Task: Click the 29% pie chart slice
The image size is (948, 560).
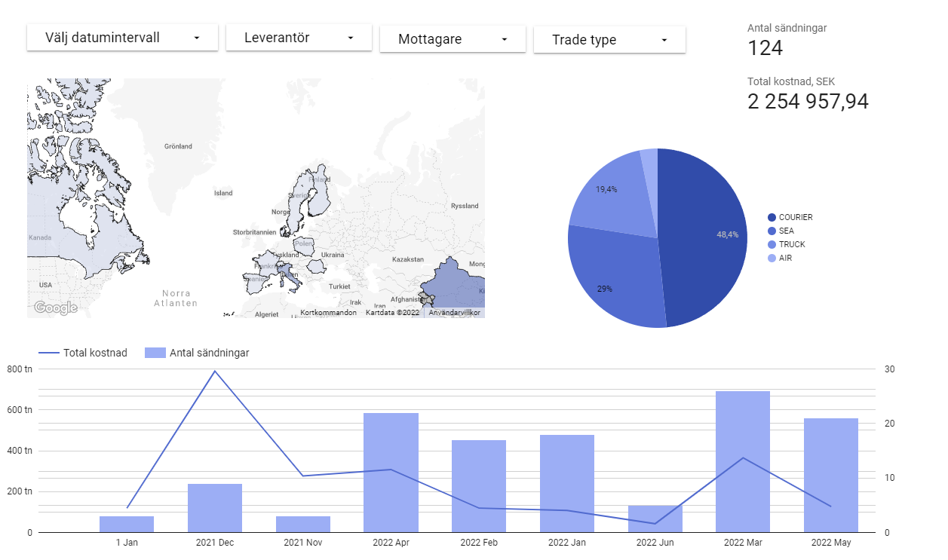Action: pos(615,283)
